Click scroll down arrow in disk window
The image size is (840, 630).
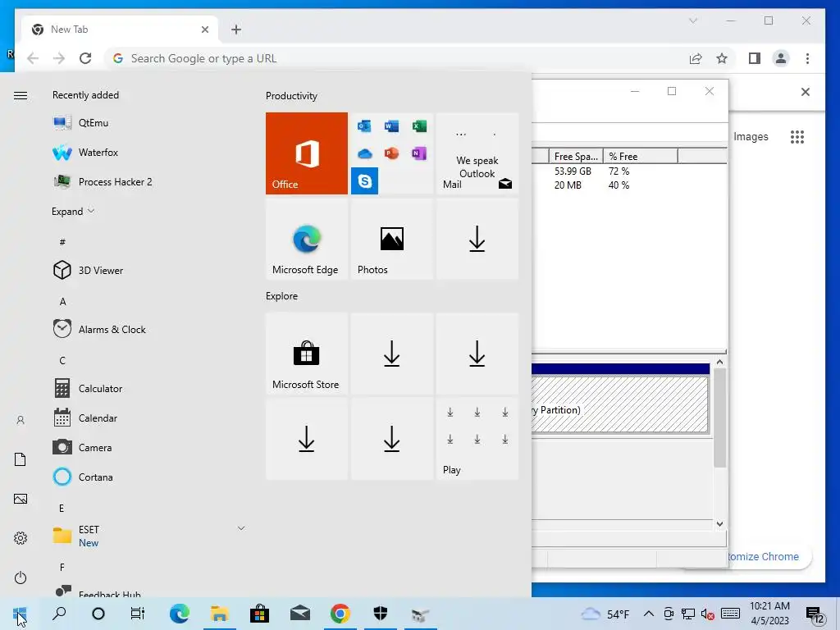pos(720,524)
